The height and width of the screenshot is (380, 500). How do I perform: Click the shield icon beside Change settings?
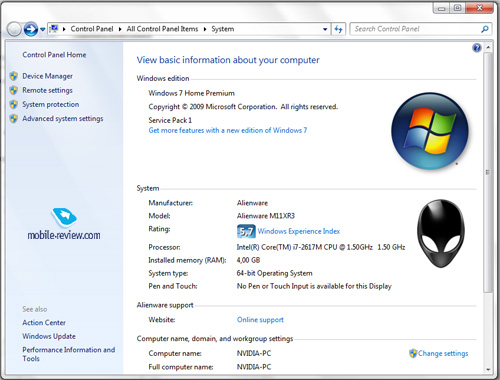pyautogui.click(x=413, y=353)
